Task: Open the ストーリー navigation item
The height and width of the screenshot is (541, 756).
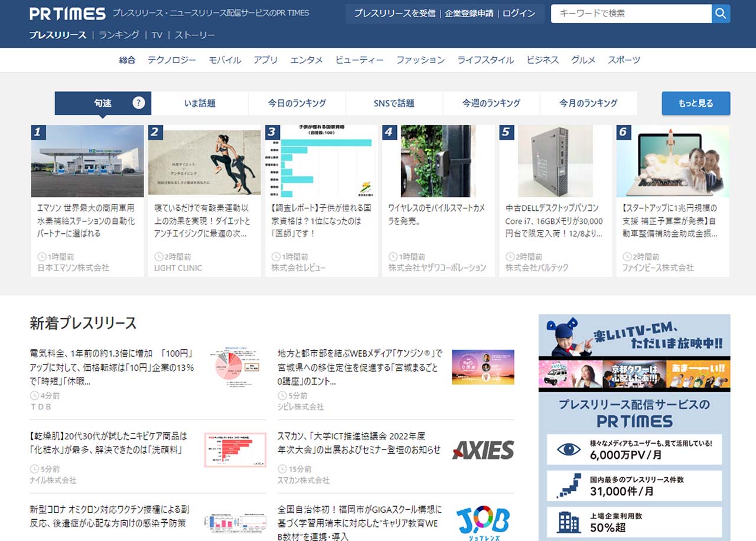Action: click(195, 35)
